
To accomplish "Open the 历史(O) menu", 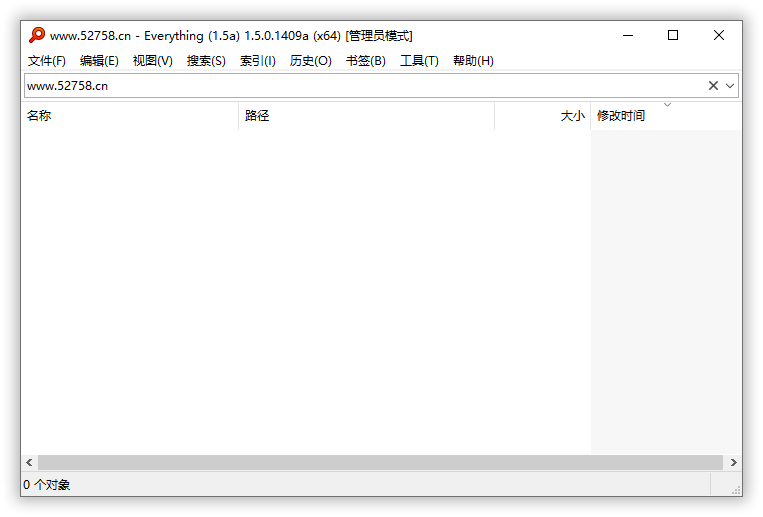I will tap(310, 61).
